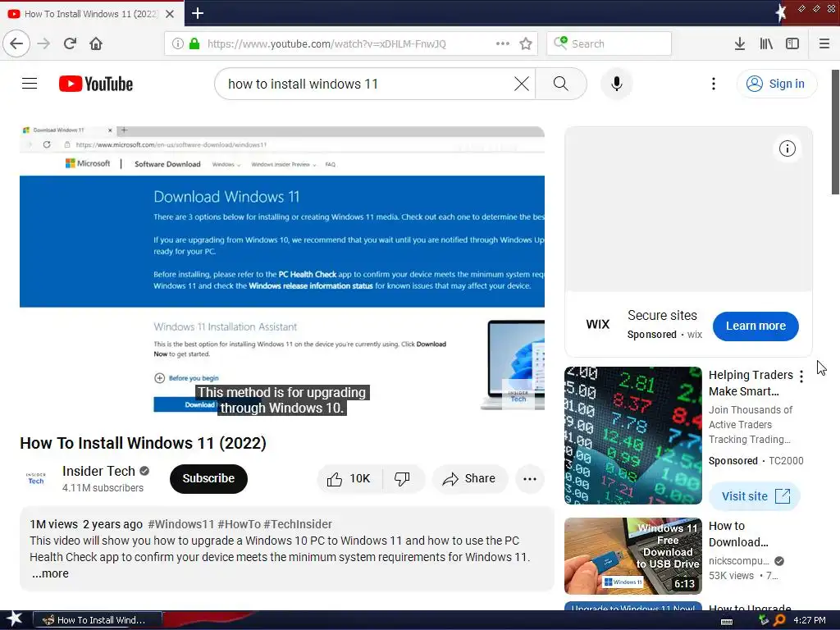This screenshot has width=840, height=630.
Task: Go to YouTube home via logo
Action: [x=96, y=84]
